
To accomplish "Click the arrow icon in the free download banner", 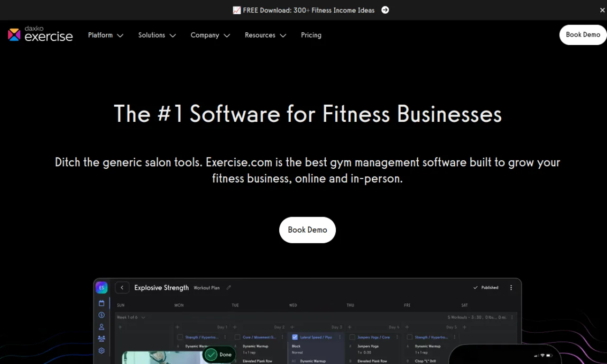I will pos(385,10).
